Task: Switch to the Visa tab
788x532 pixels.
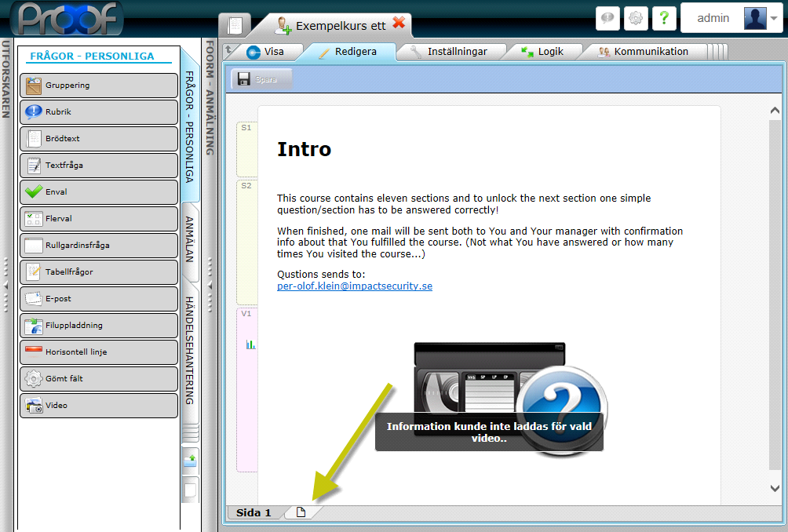Action: coord(265,52)
